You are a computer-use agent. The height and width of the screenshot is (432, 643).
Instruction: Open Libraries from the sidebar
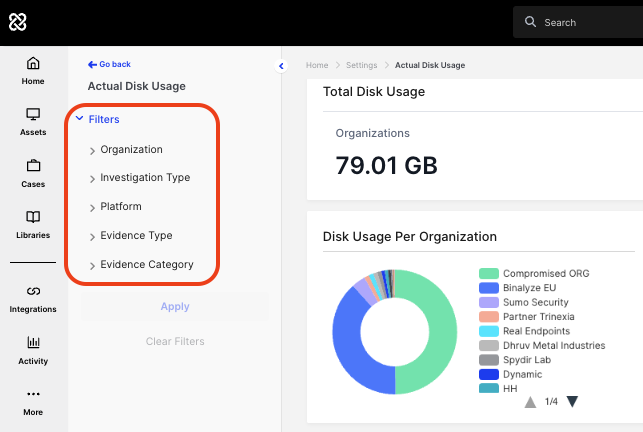(x=33, y=226)
